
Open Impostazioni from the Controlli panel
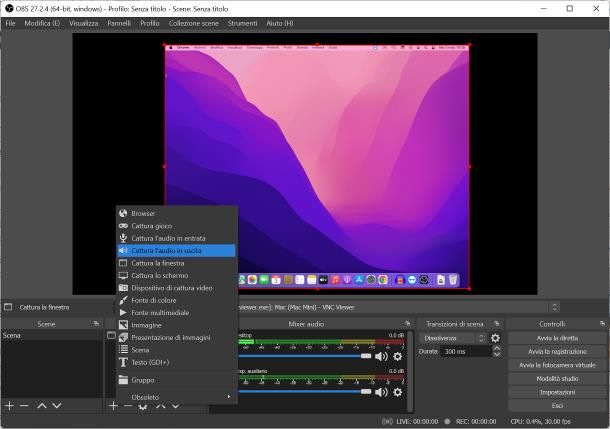tap(557, 392)
